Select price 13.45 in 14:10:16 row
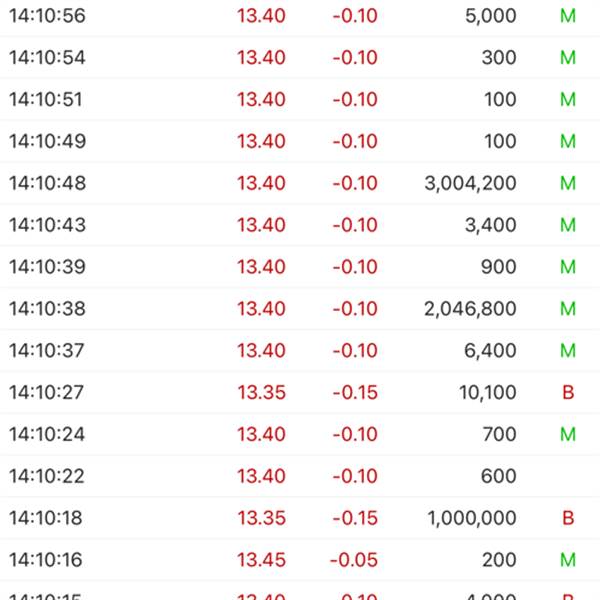Image resolution: width=600 pixels, height=600 pixels. click(262, 560)
